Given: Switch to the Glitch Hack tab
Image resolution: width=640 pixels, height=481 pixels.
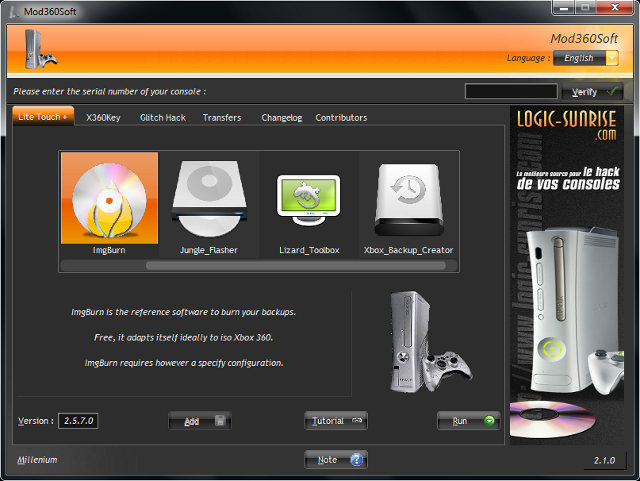Looking at the screenshot, I should pyautogui.click(x=163, y=118).
